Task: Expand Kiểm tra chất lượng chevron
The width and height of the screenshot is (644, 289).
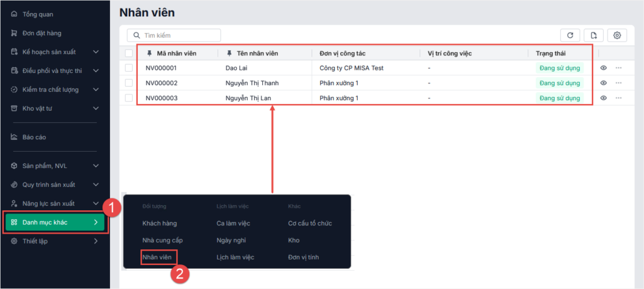Action: click(x=96, y=89)
